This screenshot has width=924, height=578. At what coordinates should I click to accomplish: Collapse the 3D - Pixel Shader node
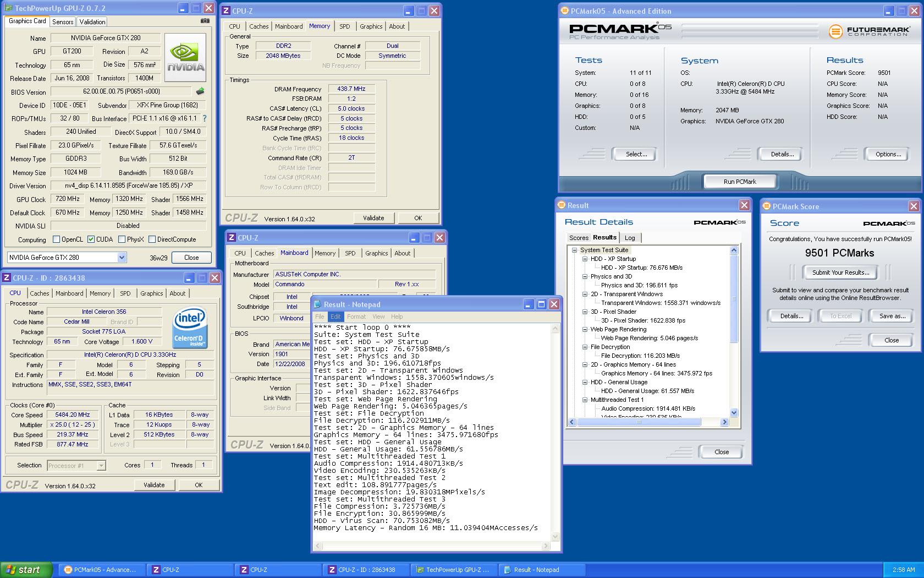coord(585,312)
